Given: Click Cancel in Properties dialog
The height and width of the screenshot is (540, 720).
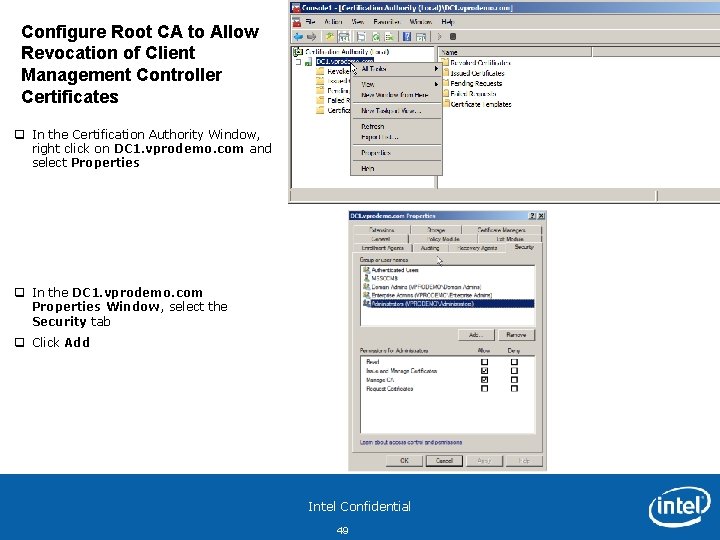Looking at the screenshot, I should 444,461.
